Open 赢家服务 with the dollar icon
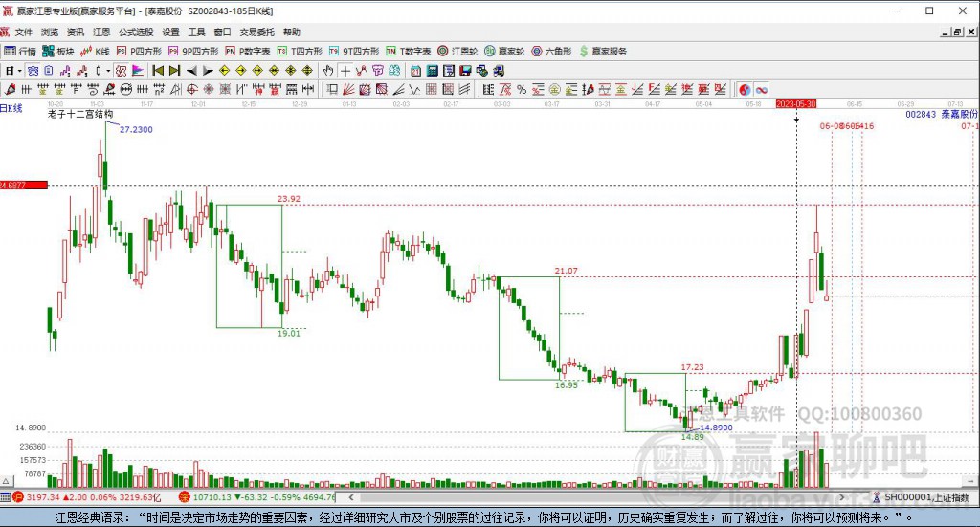The height and width of the screenshot is (527, 980). pyautogui.click(x=603, y=52)
